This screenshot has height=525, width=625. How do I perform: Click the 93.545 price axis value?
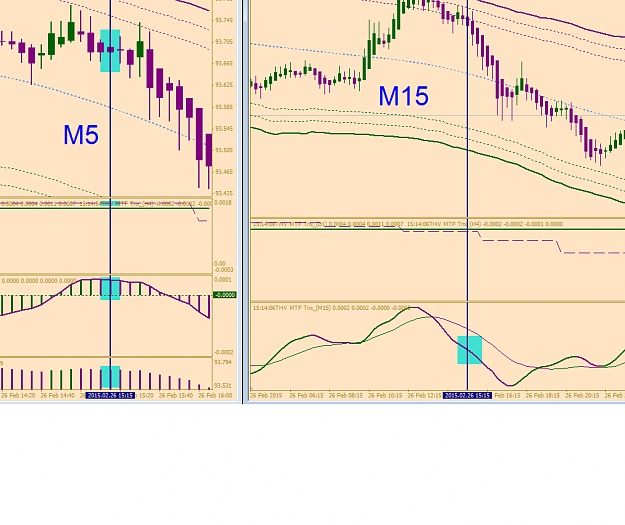(x=224, y=129)
